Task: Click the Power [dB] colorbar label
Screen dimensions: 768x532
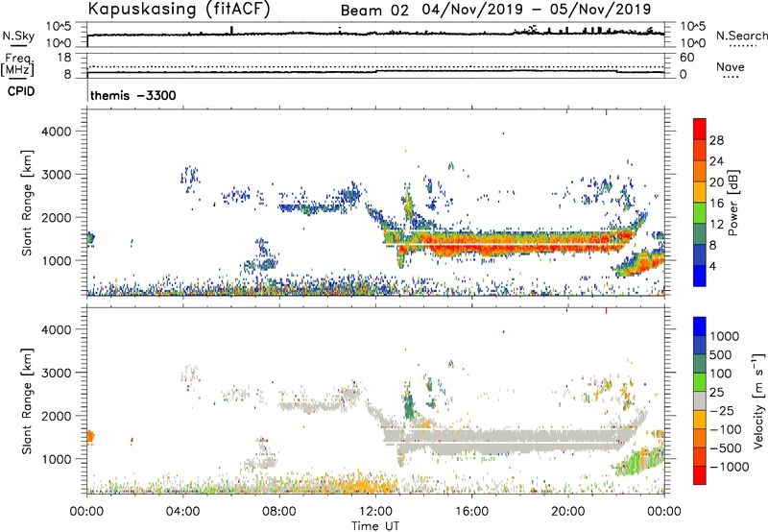Action: click(732, 203)
